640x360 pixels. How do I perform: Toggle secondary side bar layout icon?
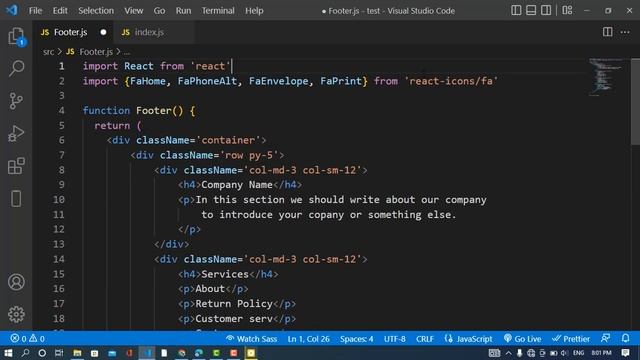tap(546, 10)
